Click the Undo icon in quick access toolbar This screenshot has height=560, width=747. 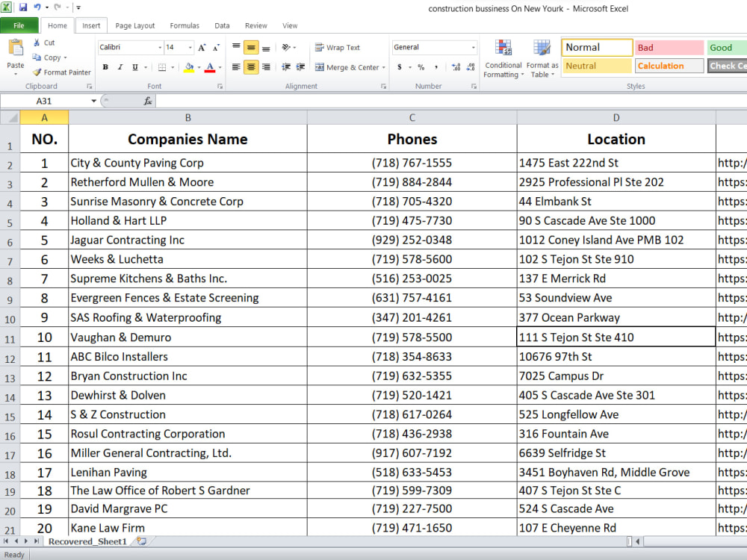(x=37, y=7)
